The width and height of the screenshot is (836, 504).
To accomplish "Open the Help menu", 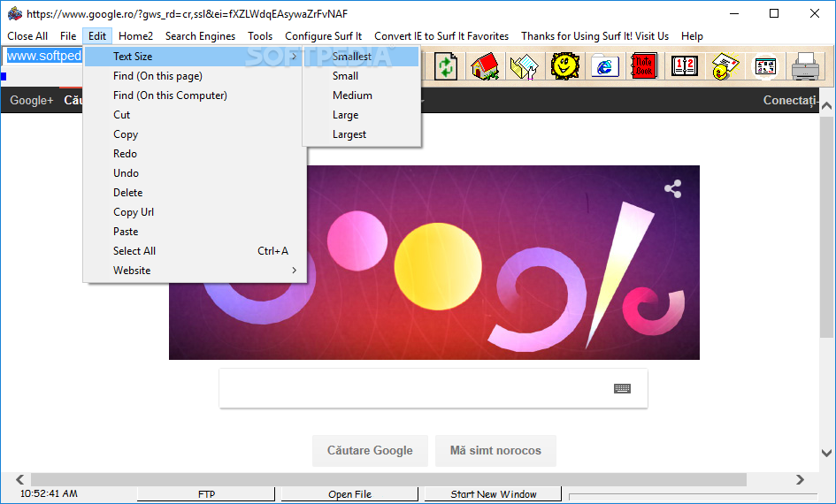I will [x=692, y=35].
